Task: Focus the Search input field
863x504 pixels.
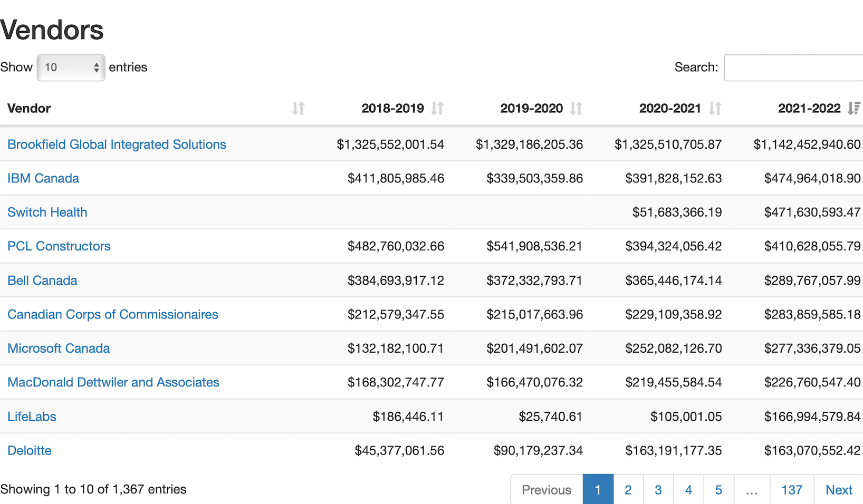Action: [793, 67]
